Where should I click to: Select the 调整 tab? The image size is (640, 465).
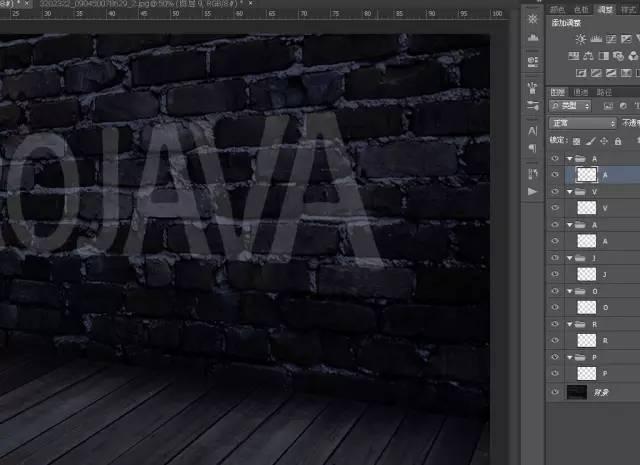click(605, 10)
